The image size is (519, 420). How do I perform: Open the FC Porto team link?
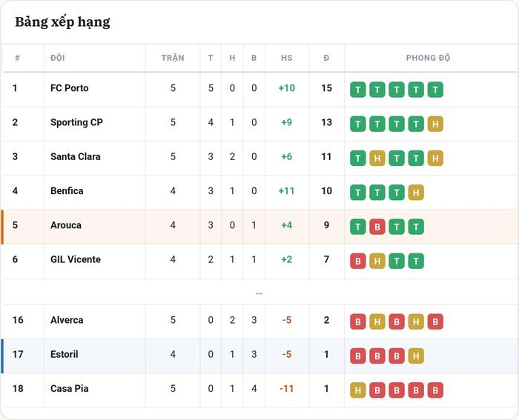(70, 88)
